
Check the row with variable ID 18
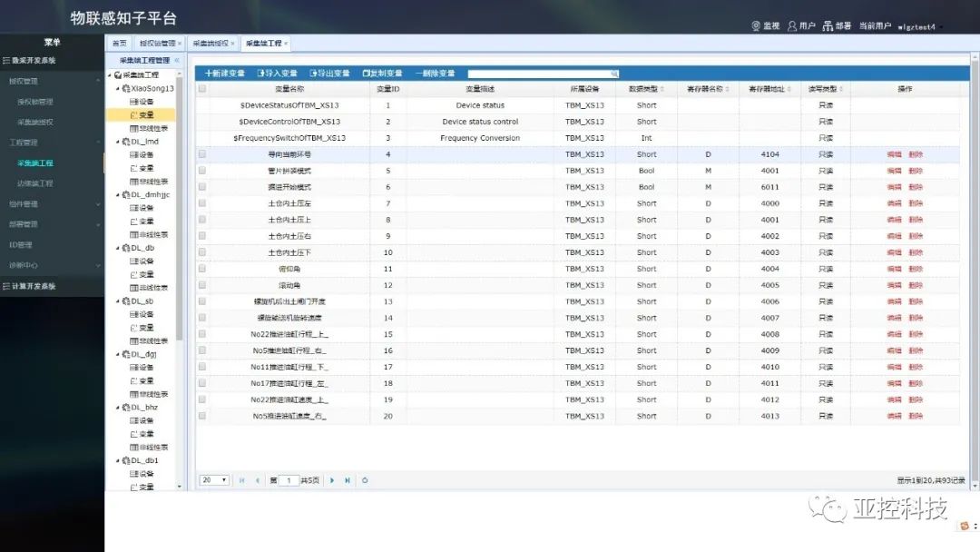pyautogui.click(x=201, y=383)
